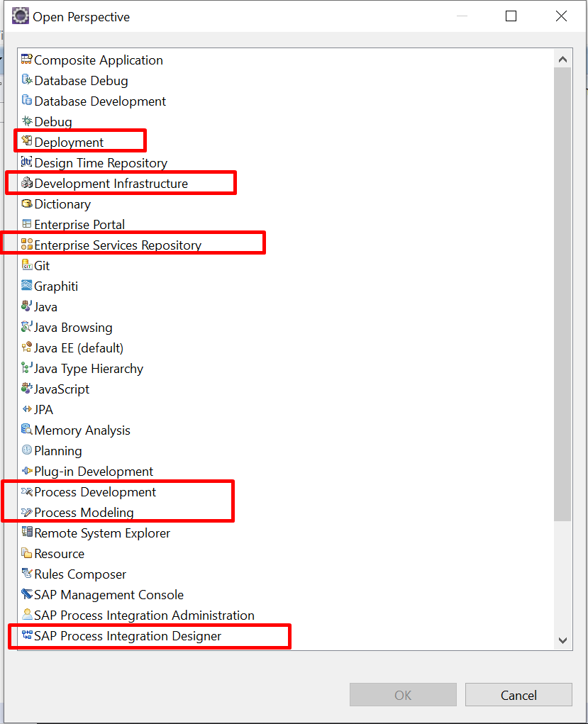Select Enterprise Portal text
Image resolution: width=588 pixels, height=724 pixels.
tap(79, 225)
